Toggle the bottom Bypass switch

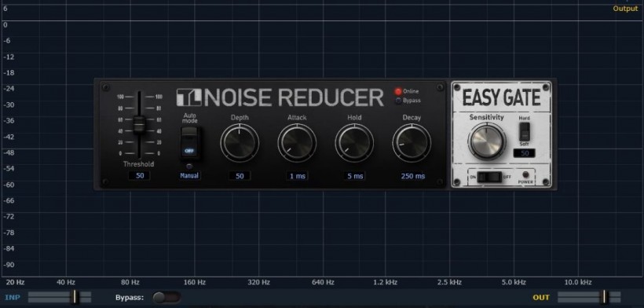pos(166,297)
